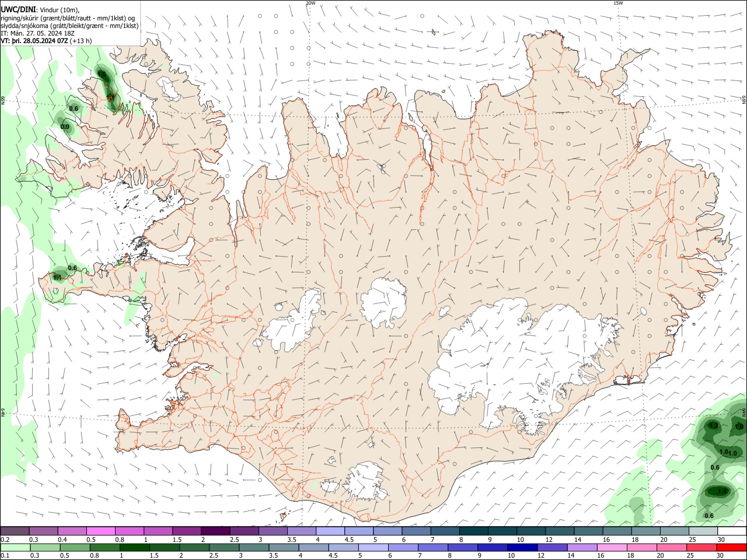Screen dimensions: 747x560
Task: Pick lower-row violet swatch 14 to 16
Action: click(x=581, y=547)
